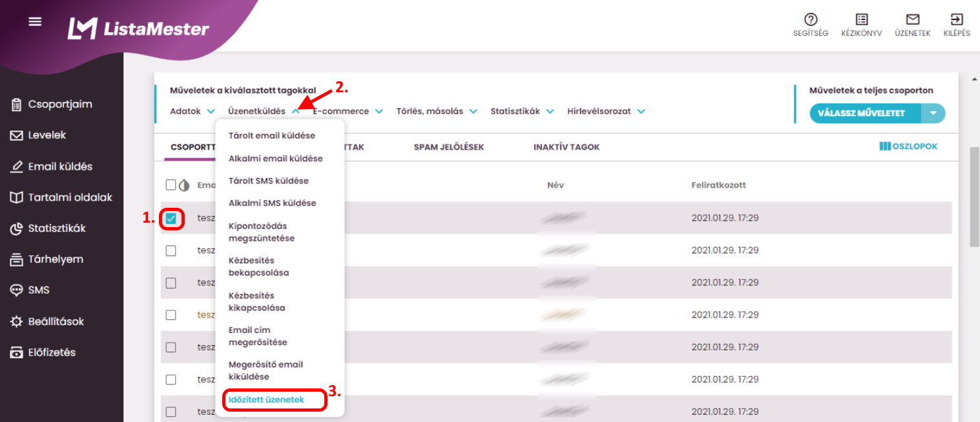Expand the Hírlevélsorozat dropdown

pos(606,111)
